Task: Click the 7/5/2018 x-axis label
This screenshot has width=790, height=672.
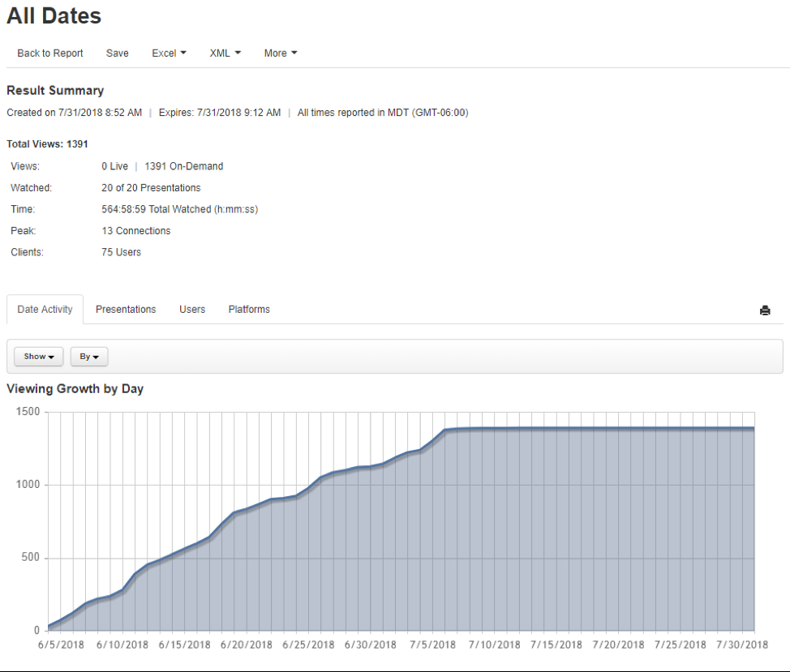Action: (432, 644)
